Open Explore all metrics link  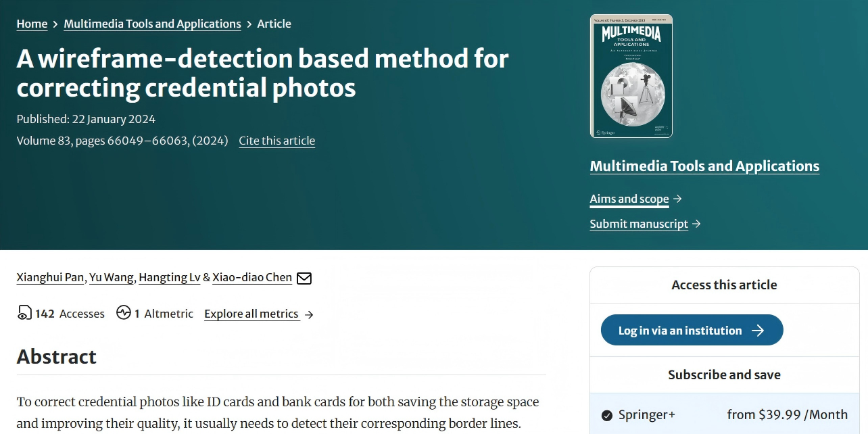(251, 314)
